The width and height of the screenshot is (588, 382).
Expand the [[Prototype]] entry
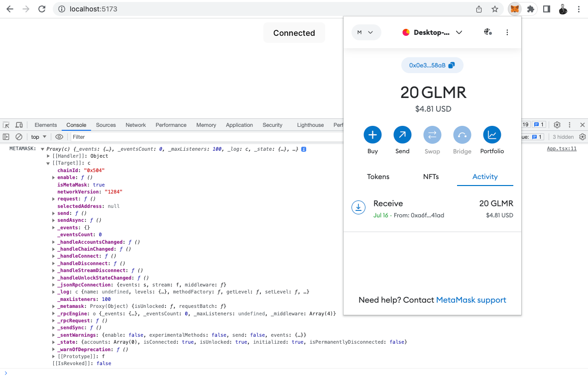pos(53,357)
